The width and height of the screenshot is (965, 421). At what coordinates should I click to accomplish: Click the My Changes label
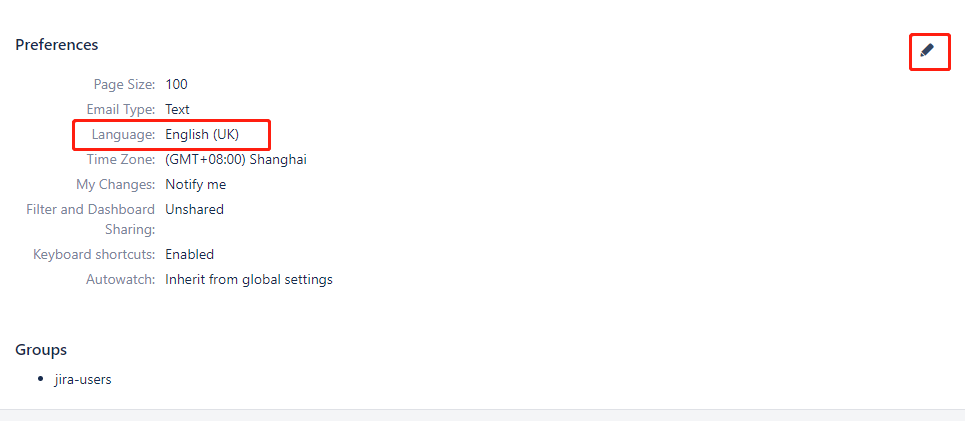116,185
